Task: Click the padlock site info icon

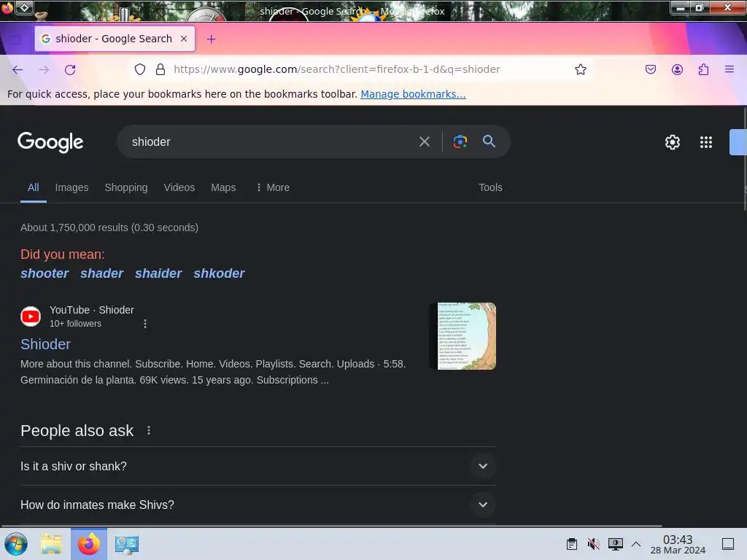Action: pyautogui.click(x=160, y=69)
